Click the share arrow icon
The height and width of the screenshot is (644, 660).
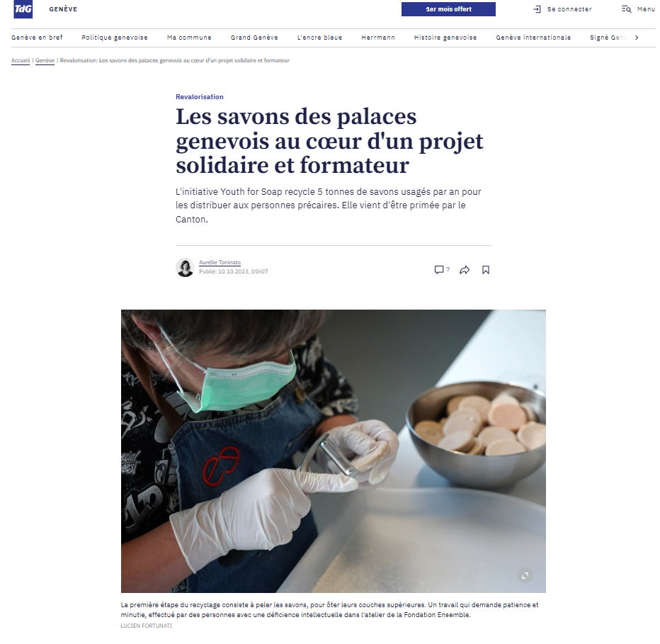465,270
